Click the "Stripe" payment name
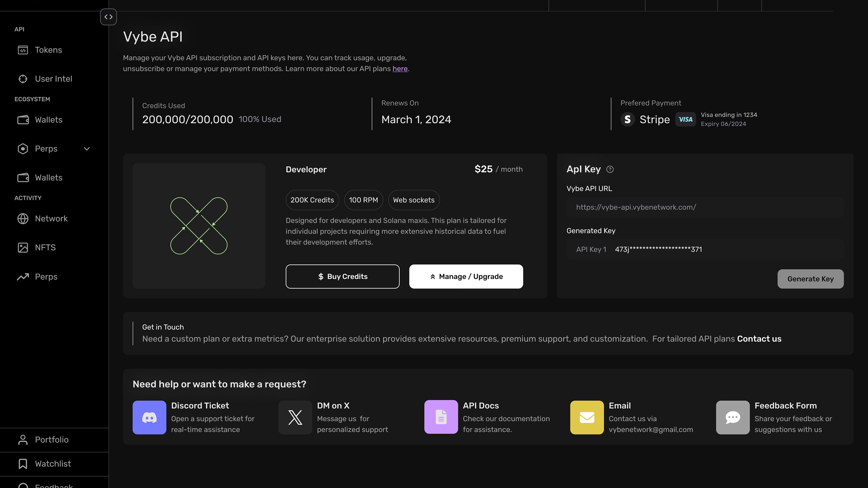The width and height of the screenshot is (868, 488). pos(655,120)
